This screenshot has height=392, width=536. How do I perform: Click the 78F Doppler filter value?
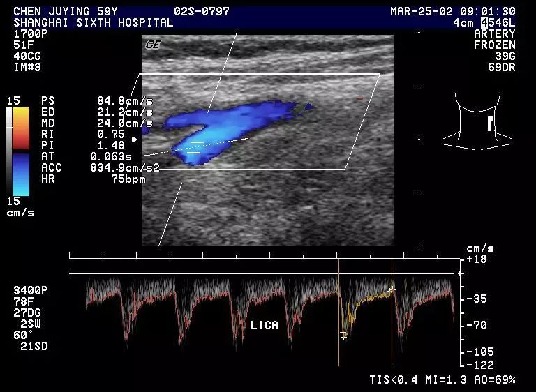tap(24, 301)
